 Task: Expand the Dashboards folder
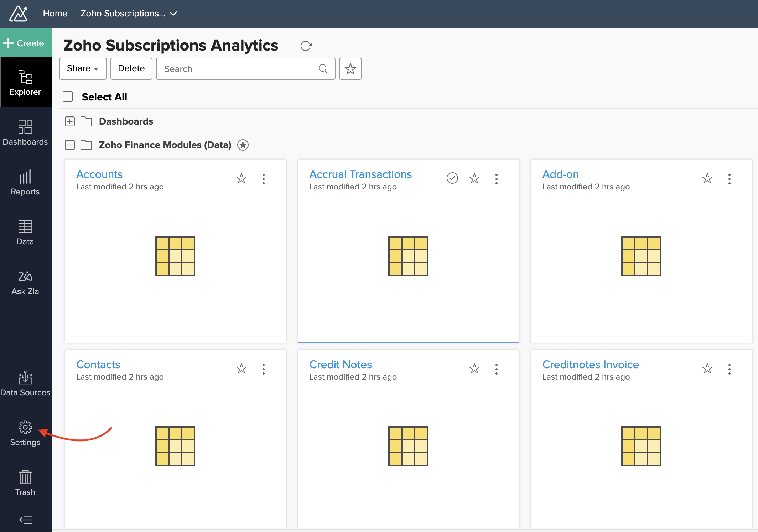pyautogui.click(x=69, y=121)
